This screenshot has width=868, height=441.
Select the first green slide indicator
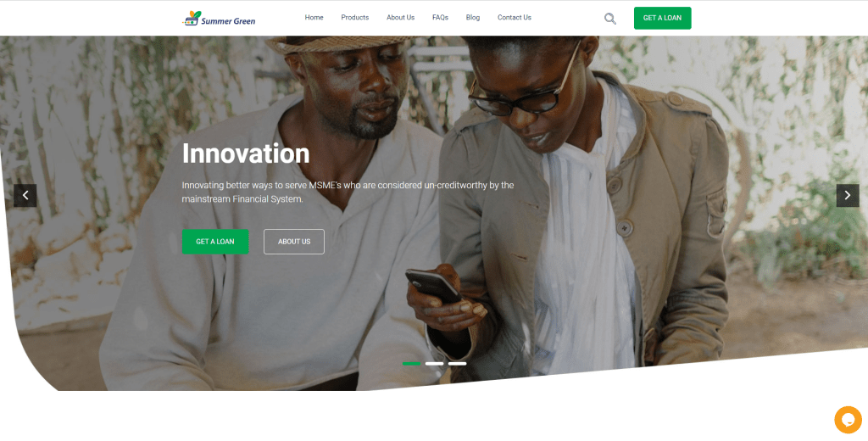click(411, 364)
